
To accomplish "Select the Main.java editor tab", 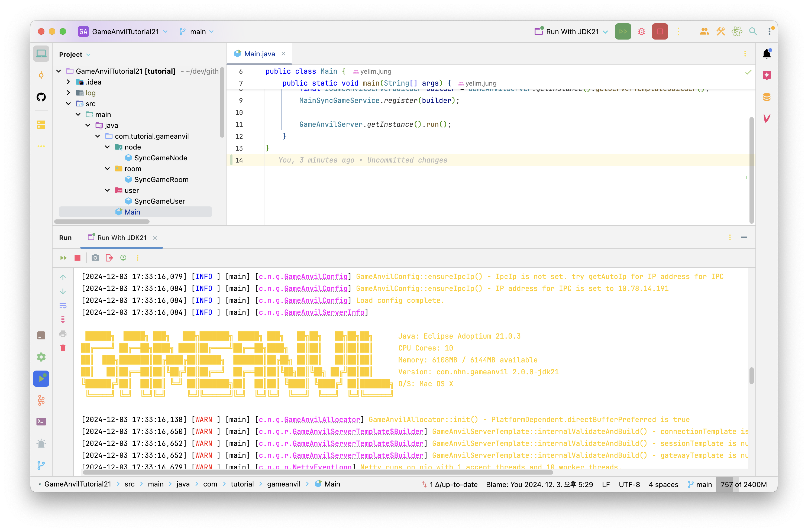I will pos(259,54).
